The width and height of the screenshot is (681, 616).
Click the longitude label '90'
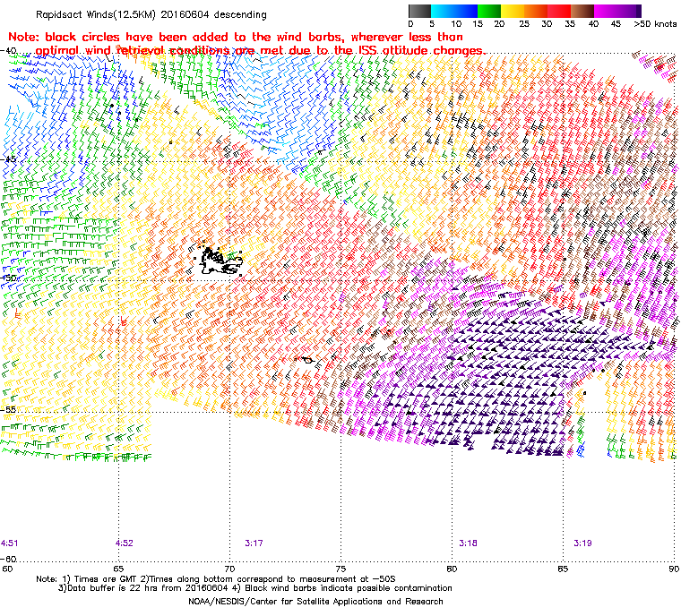[674, 569]
